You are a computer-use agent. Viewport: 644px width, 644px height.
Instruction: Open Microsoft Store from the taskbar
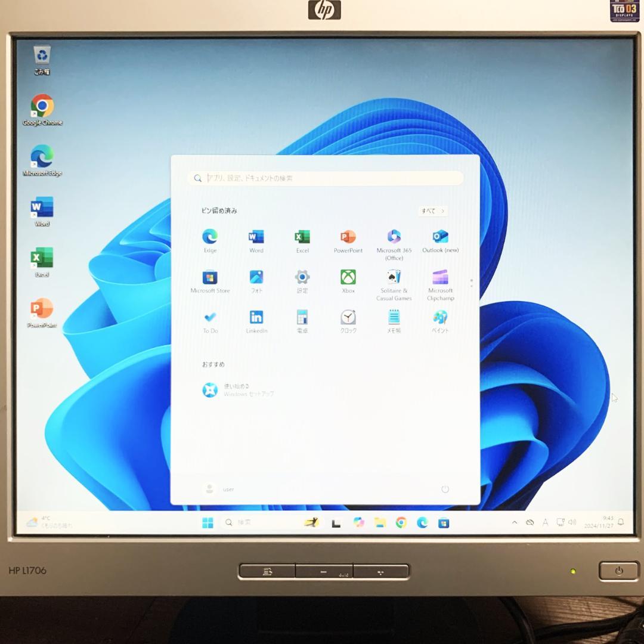coord(444,523)
